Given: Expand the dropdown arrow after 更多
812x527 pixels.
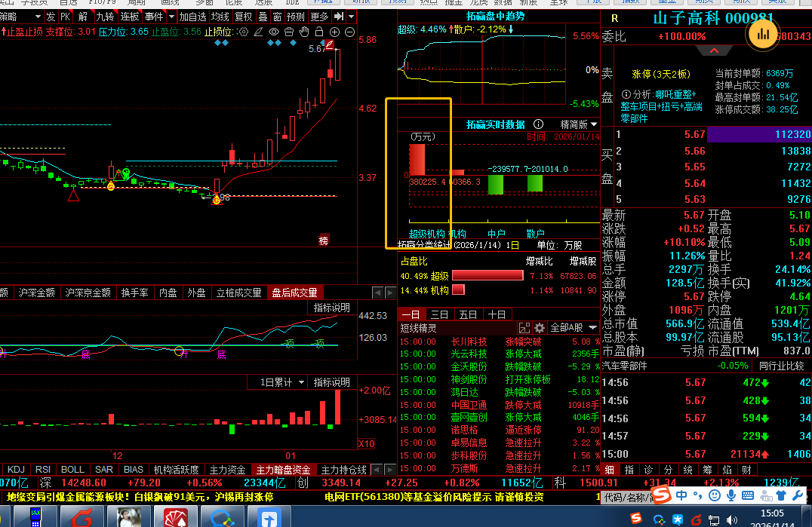Looking at the screenshot, I should coord(351,17).
